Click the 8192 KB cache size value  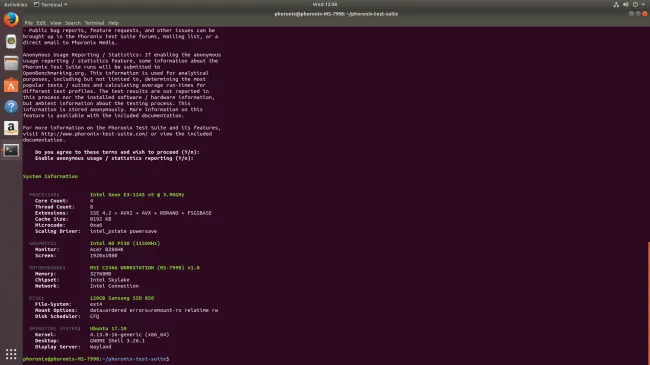(100, 219)
